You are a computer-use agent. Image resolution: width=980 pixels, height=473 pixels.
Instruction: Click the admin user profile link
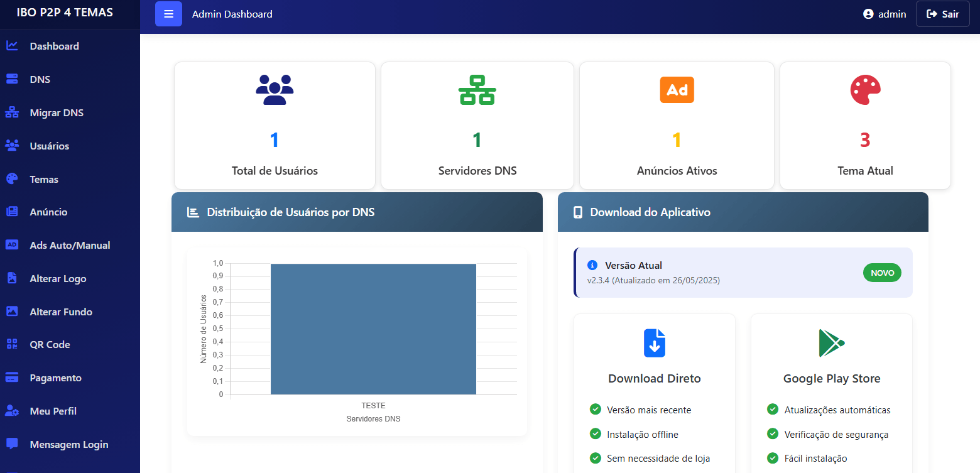point(885,14)
